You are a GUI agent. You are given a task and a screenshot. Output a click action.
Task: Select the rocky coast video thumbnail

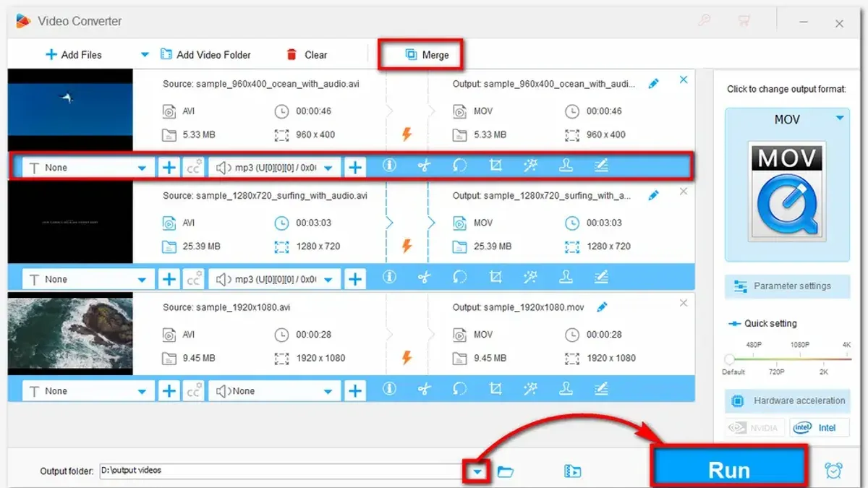click(x=70, y=333)
